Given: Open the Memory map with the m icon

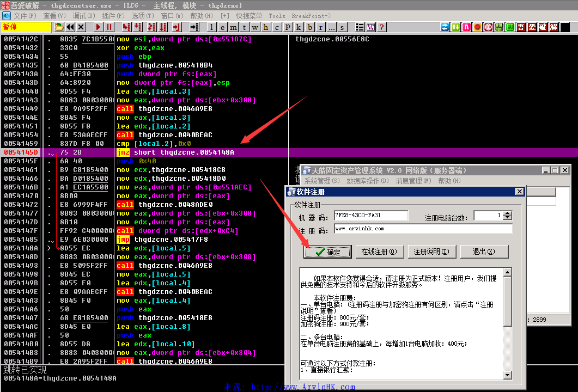Looking at the screenshot, I should (x=234, y=27).
